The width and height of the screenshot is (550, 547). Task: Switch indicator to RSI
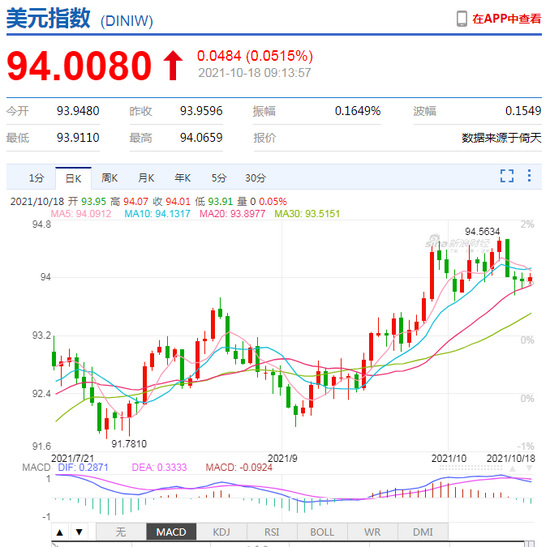tap(272, 532)
